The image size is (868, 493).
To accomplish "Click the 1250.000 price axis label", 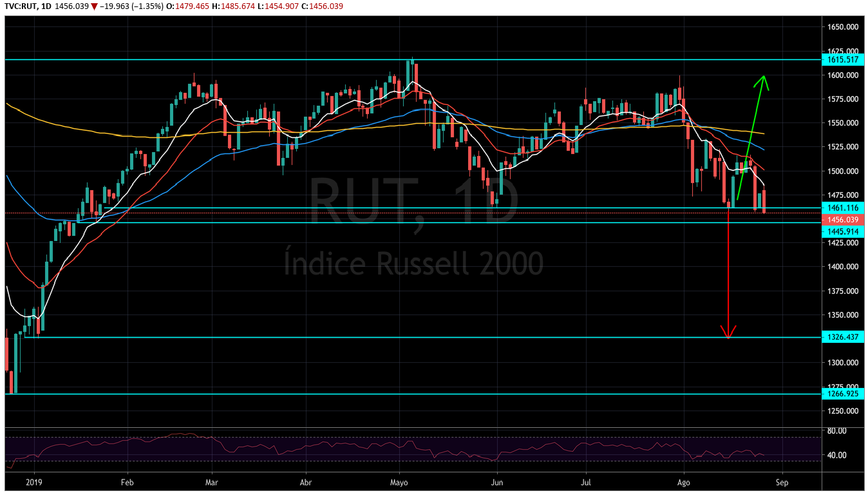I will (x=844, y=411).
